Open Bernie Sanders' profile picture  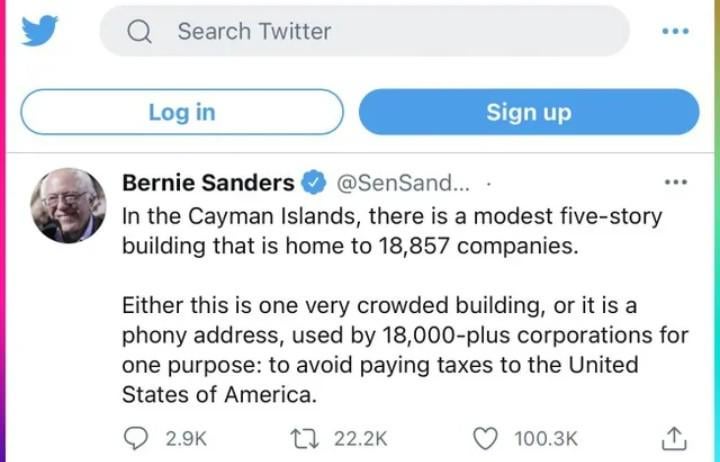pyautogui.click(x=68, y=206)
